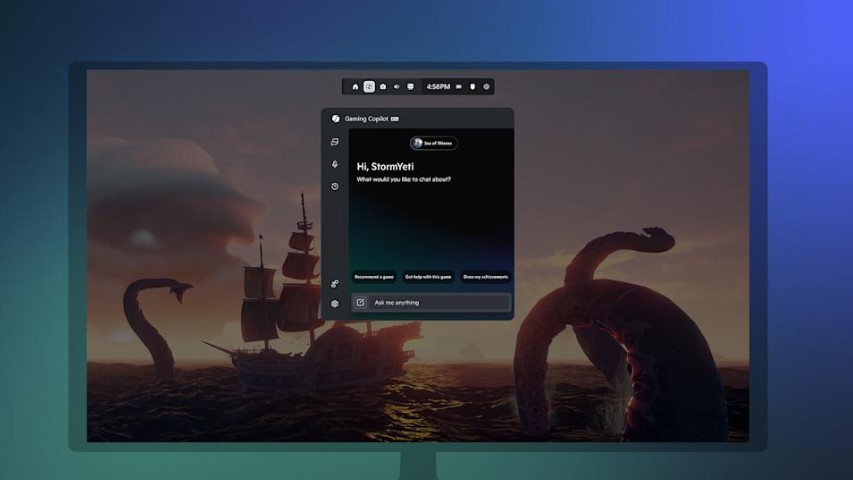The width and height of the screenshot is (853, 480).
Task: Open the widget next to the audio icon
Action: 411,87
